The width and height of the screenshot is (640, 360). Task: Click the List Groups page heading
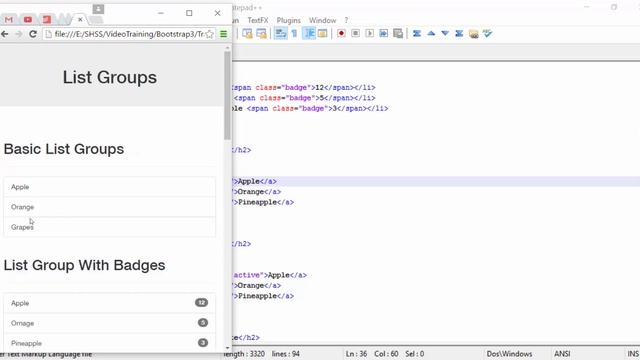coord(110,78)
